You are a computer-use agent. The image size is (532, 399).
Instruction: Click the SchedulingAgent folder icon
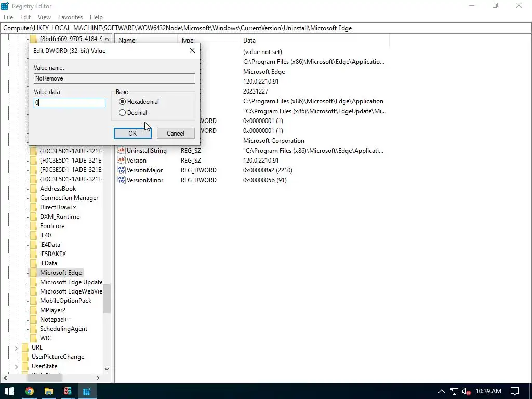tap(33, 329)
